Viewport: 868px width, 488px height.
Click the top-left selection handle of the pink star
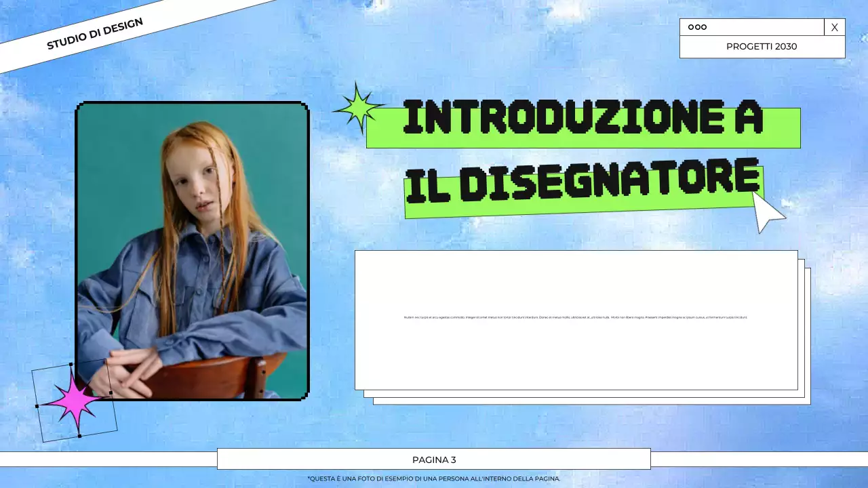[x=71, y=365]
